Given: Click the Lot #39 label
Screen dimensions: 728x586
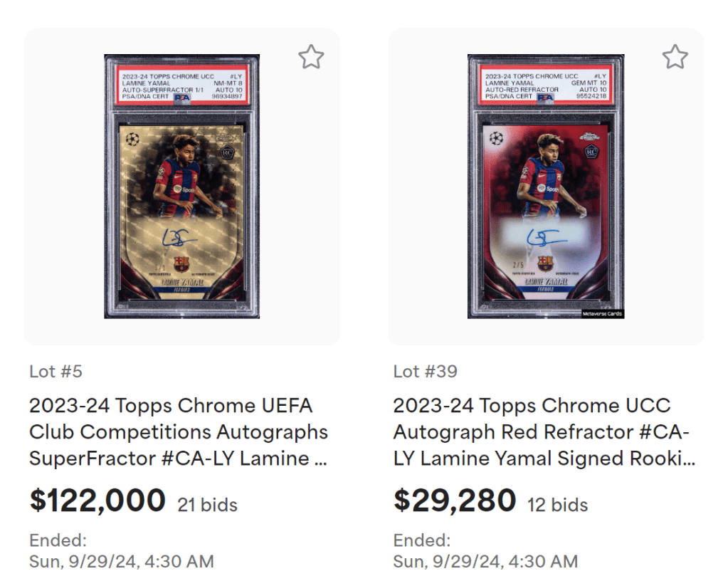Looking at the screenshot, I should (425, 372).
